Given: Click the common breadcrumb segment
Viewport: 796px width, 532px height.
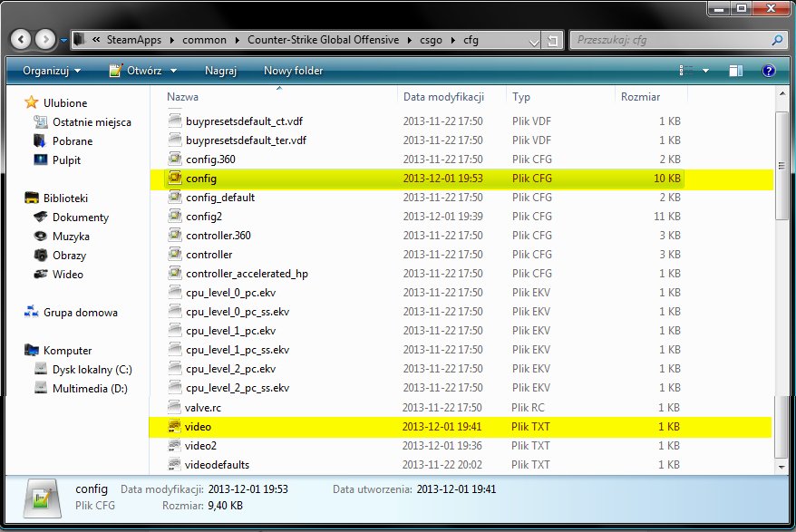Looking at the screenshot, I should pos(204,40).
